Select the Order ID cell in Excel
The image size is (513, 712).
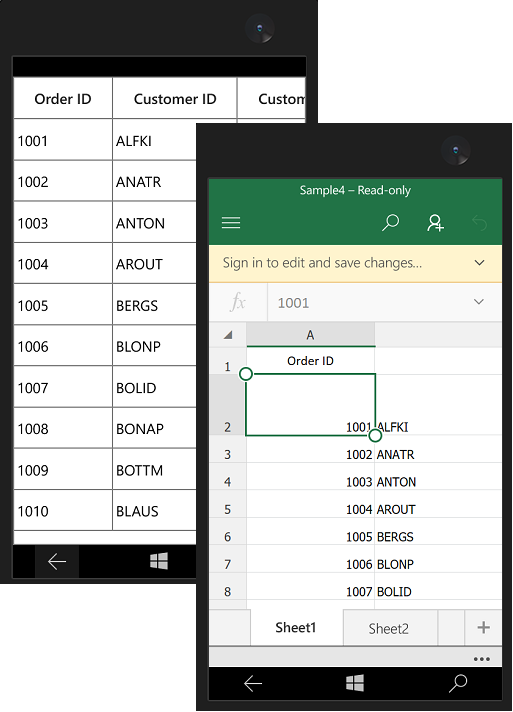[x=311, y=361]
